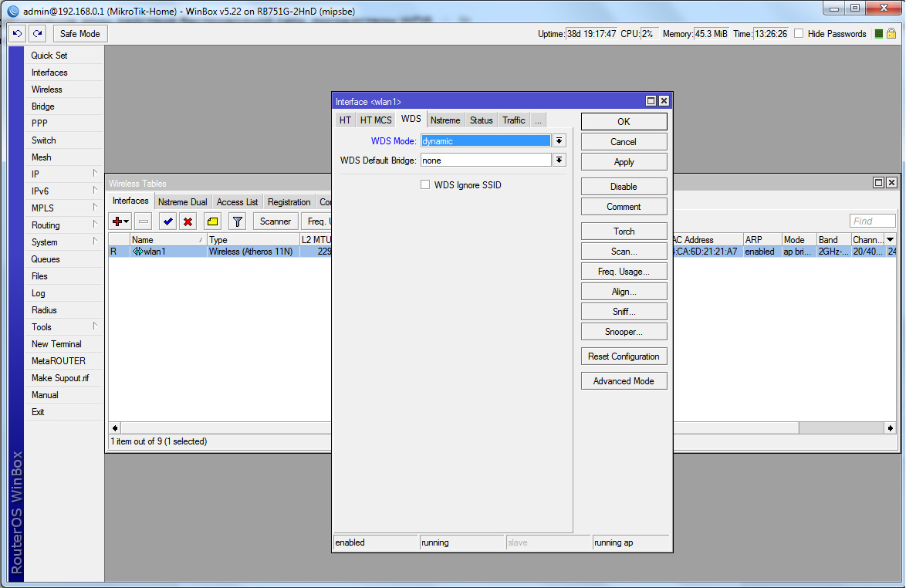The width and height of the screenshot is (906, 588).
Task: Switch to the Nstreme tab
Action: point(445,120)
